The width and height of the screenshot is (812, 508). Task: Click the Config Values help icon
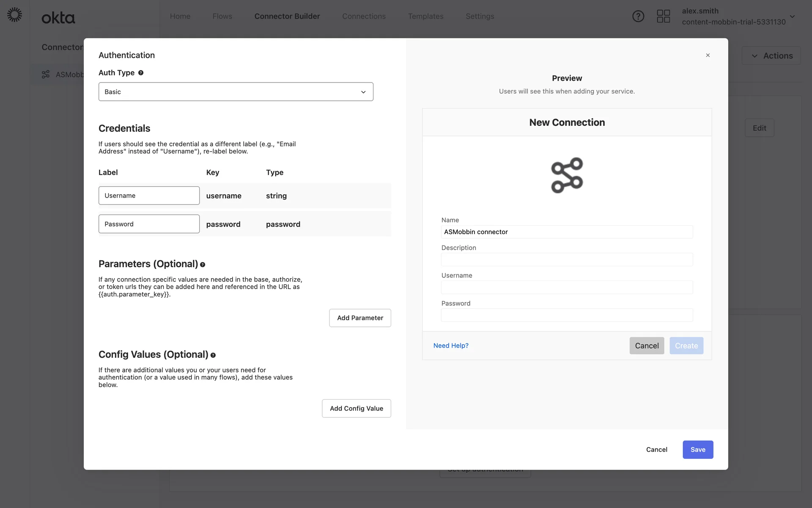213,355
